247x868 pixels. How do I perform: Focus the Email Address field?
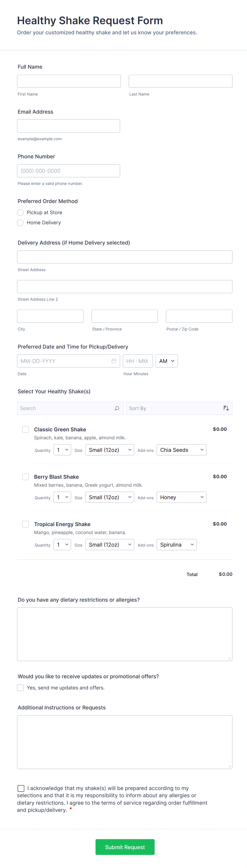(69, 126)
